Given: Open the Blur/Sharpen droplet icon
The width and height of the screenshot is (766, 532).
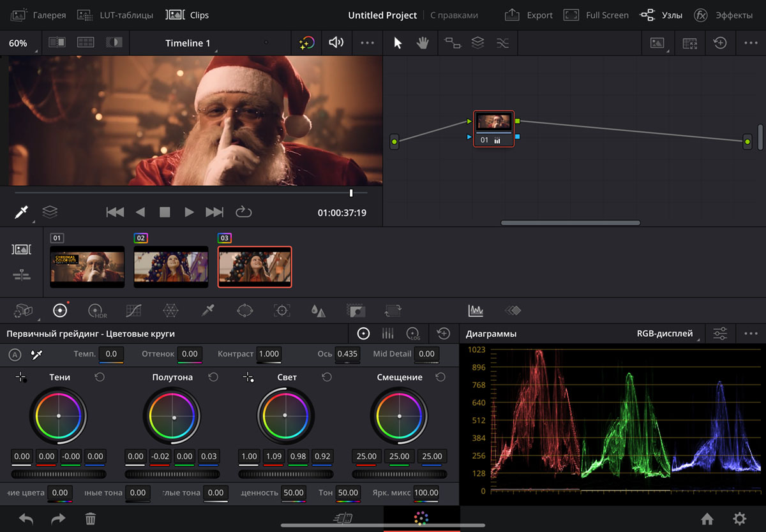Looking at the screenshot, I should 318,311.
